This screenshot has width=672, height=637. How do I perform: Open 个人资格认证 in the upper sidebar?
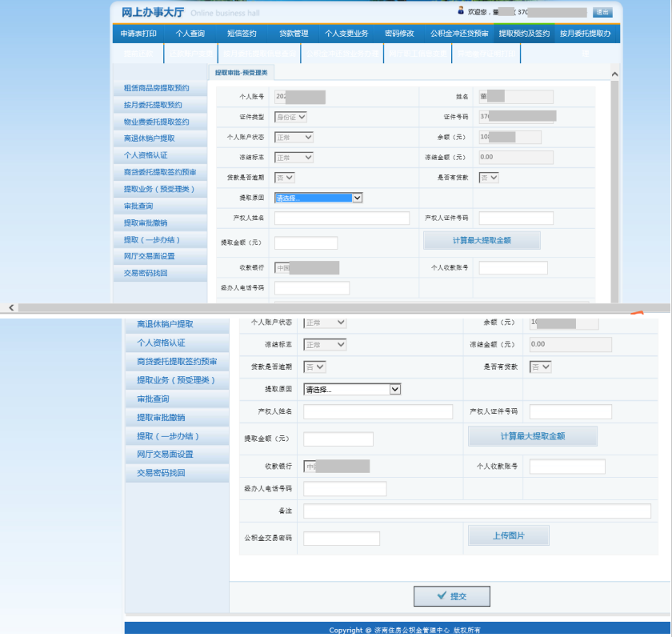point(160,155)
